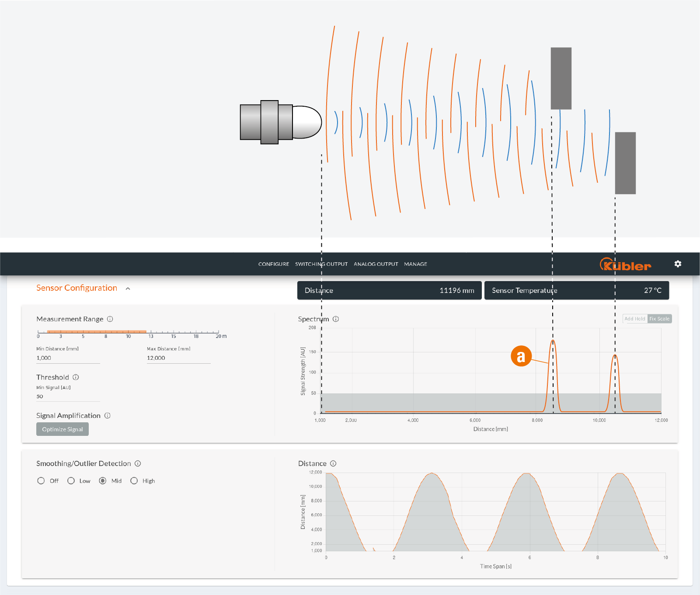
Task: Click the Measurement Range info icon
Action: [110, 319]
